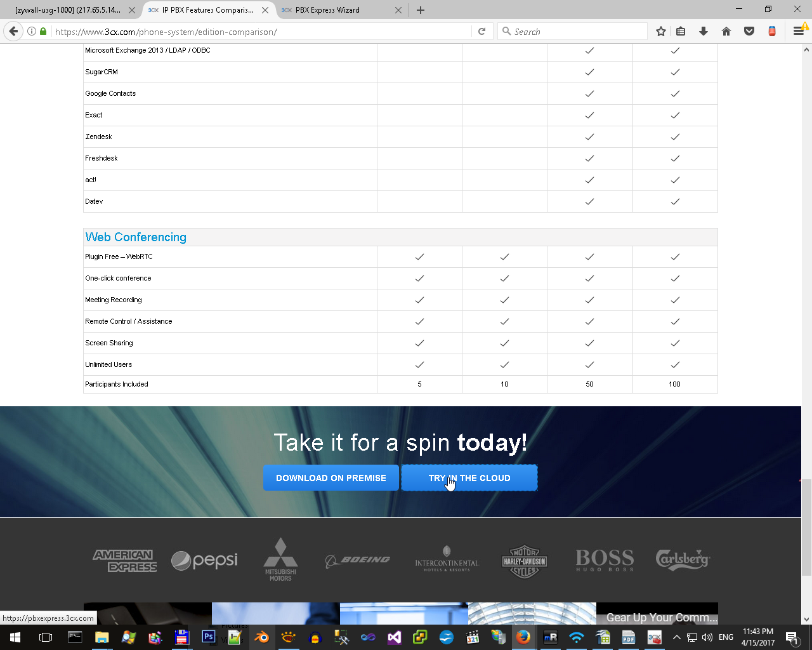
Task: Click the Mitsubishi Motors logo
Action: pyautogui.click(x=280, y=559)
